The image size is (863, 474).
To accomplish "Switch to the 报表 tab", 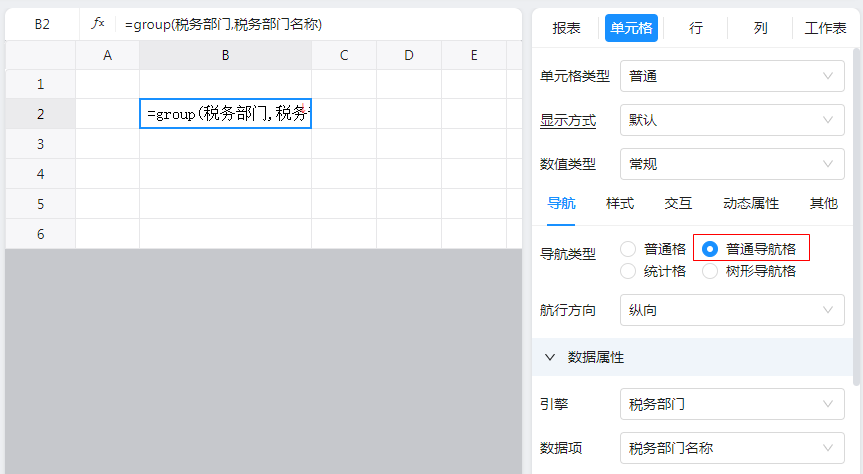I will coord(567,28).
